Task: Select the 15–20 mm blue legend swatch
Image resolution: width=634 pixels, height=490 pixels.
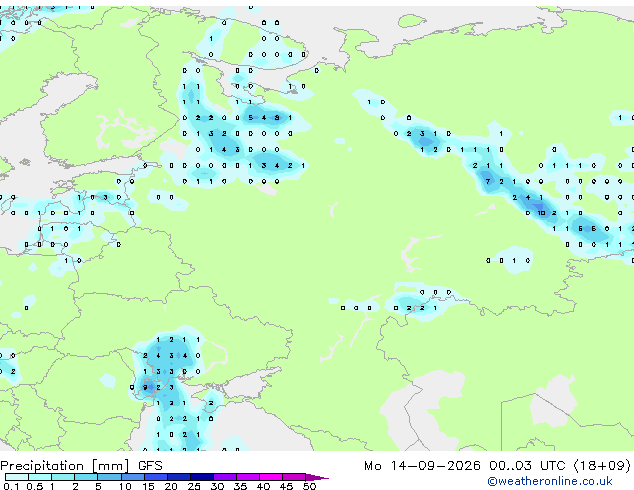Action: pyautogui.click(x=156, y=477)
